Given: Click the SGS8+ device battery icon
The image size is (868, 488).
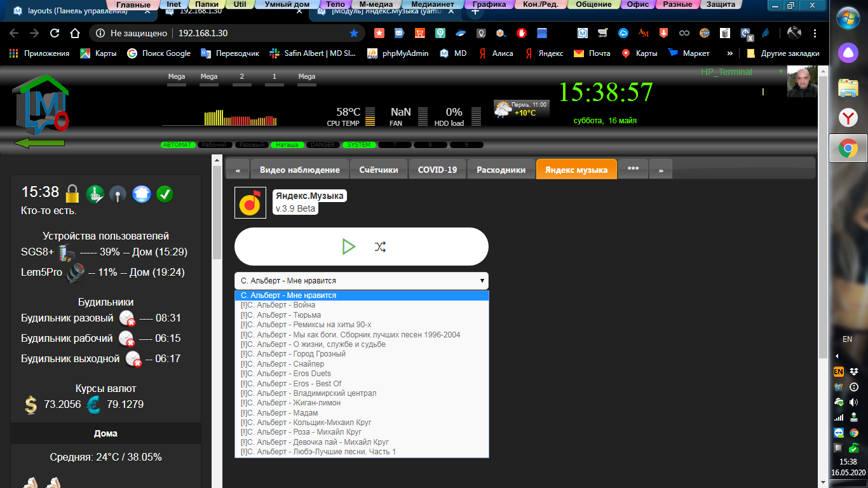Looking at the screenshot, I should pos(65,252).
